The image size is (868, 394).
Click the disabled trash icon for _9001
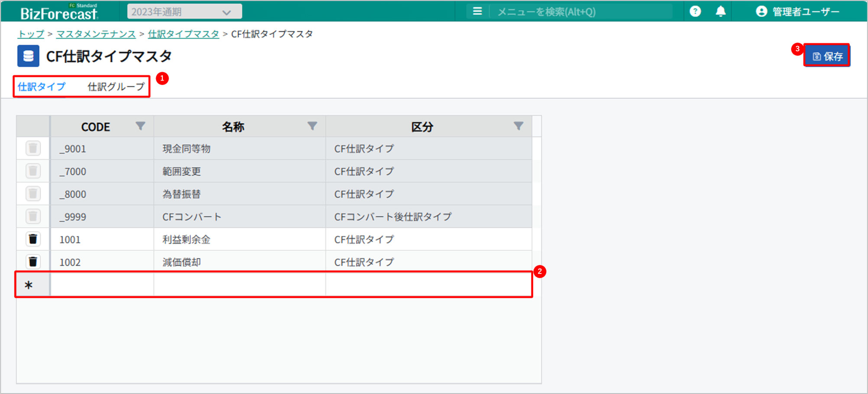[33, 149]
